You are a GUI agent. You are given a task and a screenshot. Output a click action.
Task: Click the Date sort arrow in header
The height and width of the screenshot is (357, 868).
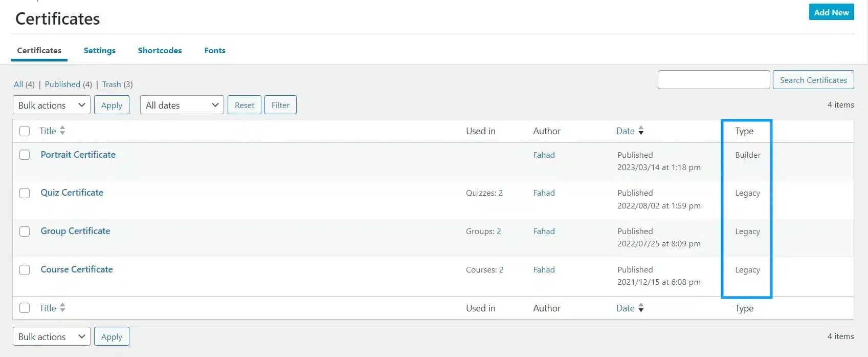[641, 131]
